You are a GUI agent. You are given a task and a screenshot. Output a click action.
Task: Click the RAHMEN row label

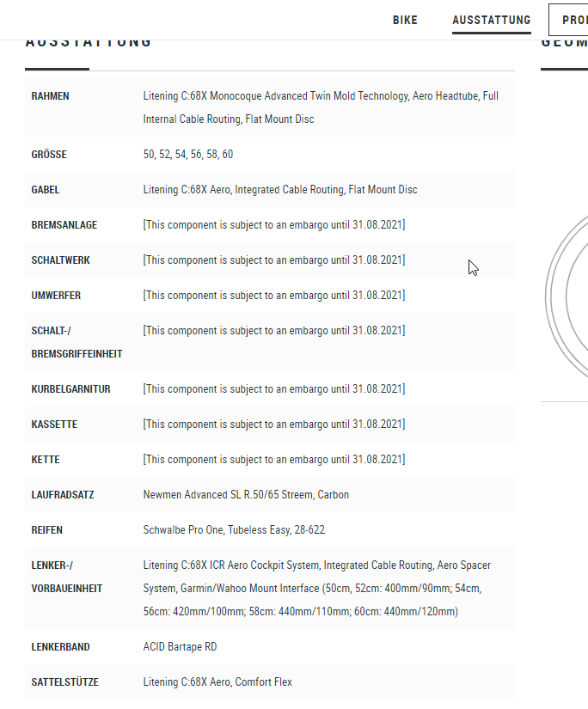pyautogui.click(x=50, y=96)
